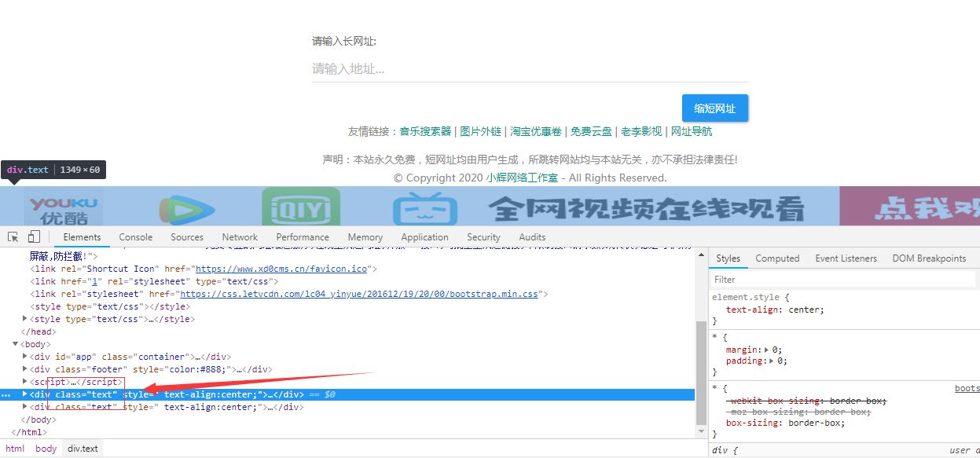Expand the script node in body

click(25, 382)
